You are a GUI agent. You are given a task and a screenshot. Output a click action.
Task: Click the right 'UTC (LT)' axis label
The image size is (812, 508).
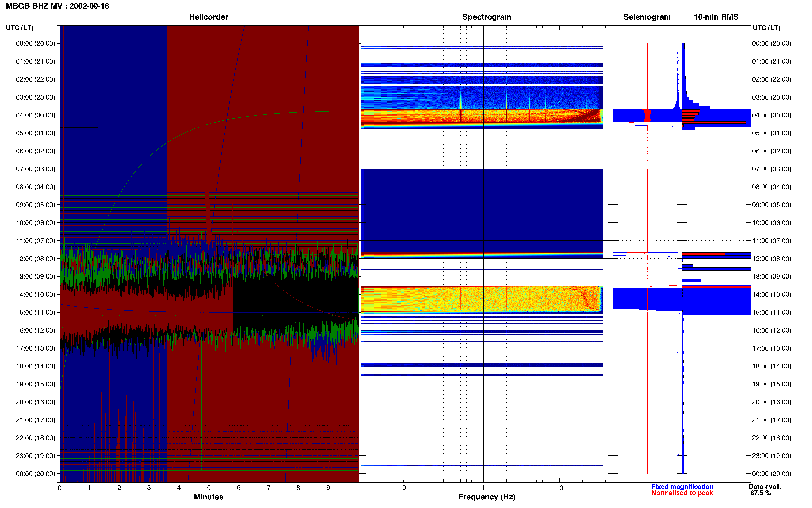tap(766, 28)
